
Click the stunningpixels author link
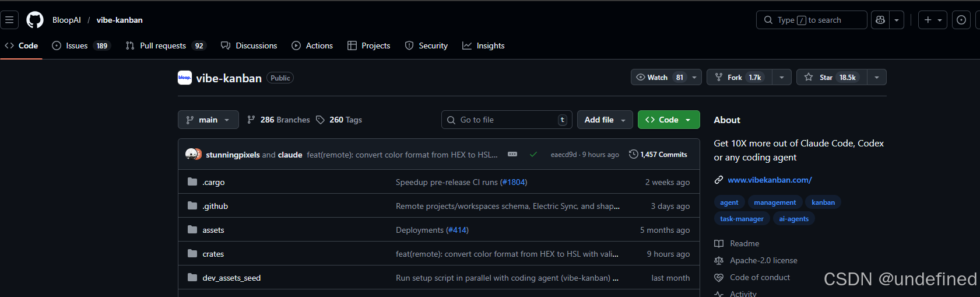coord(233,155)
